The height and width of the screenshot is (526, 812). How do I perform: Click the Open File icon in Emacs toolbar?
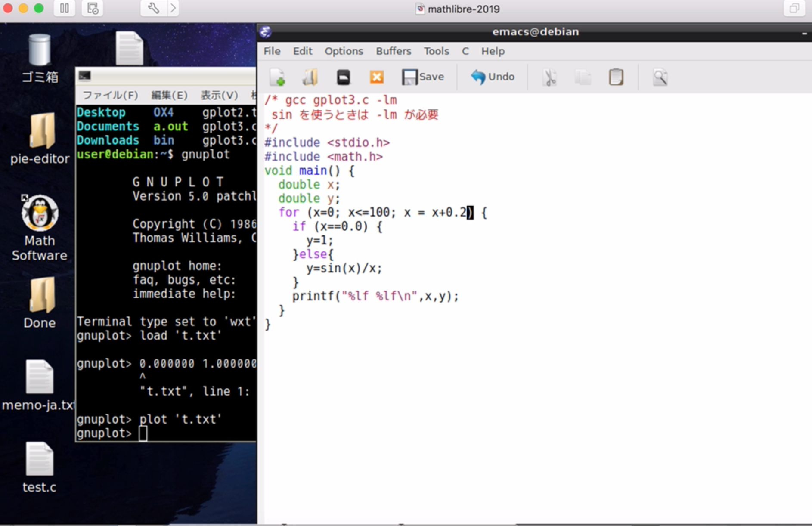(x=310, y=77)
